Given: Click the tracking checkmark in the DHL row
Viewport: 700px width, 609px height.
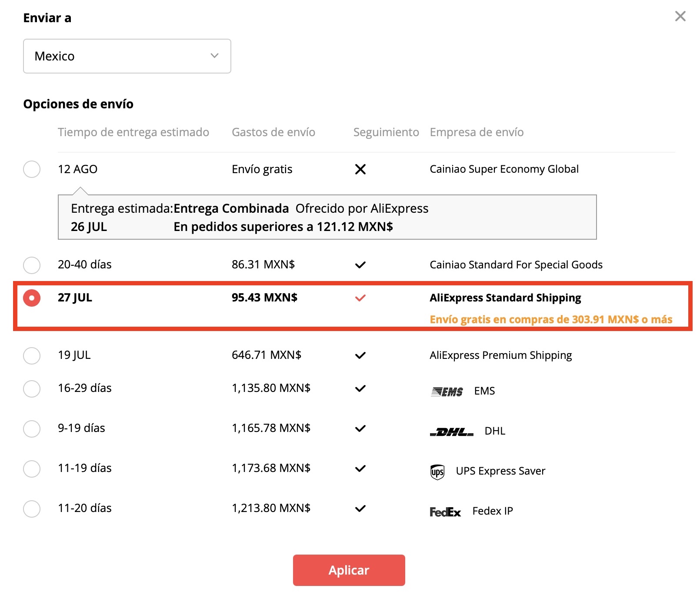Looking at the screenshot, I should tap(360, 428).
